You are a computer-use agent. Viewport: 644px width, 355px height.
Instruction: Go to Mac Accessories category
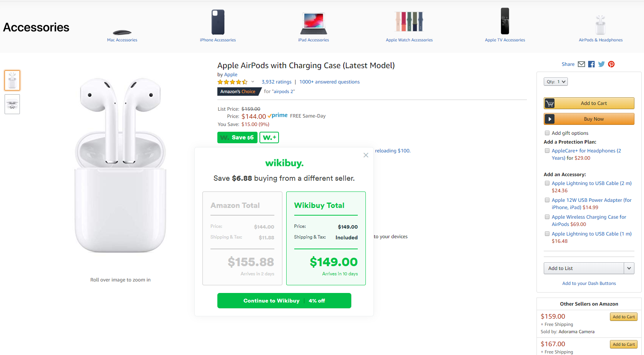coord(122,40)
